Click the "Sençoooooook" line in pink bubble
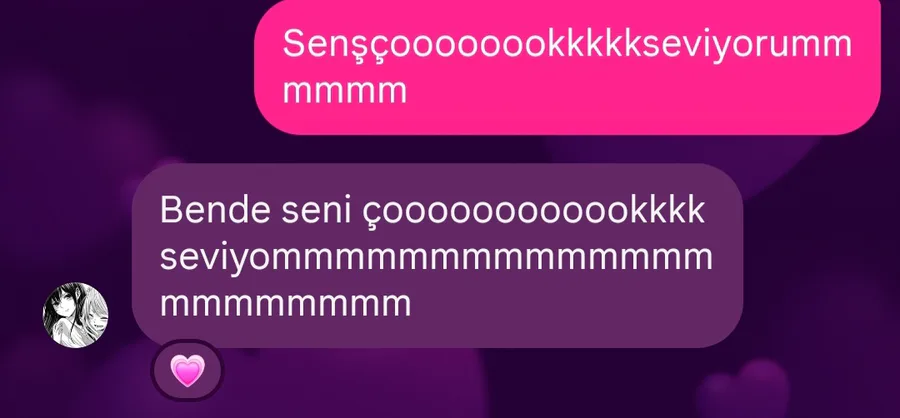Viewport: 900px width, 418px height. coord(567,44)
